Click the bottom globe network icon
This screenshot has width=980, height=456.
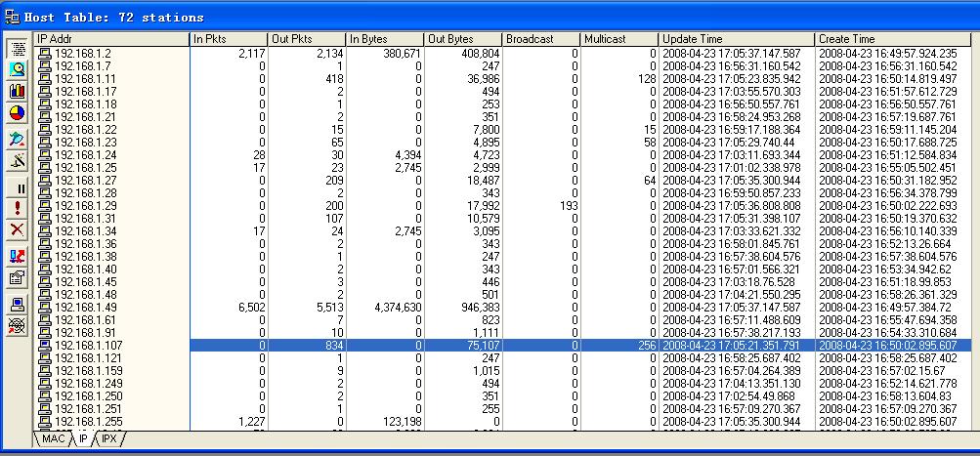(x=18, y=325)
